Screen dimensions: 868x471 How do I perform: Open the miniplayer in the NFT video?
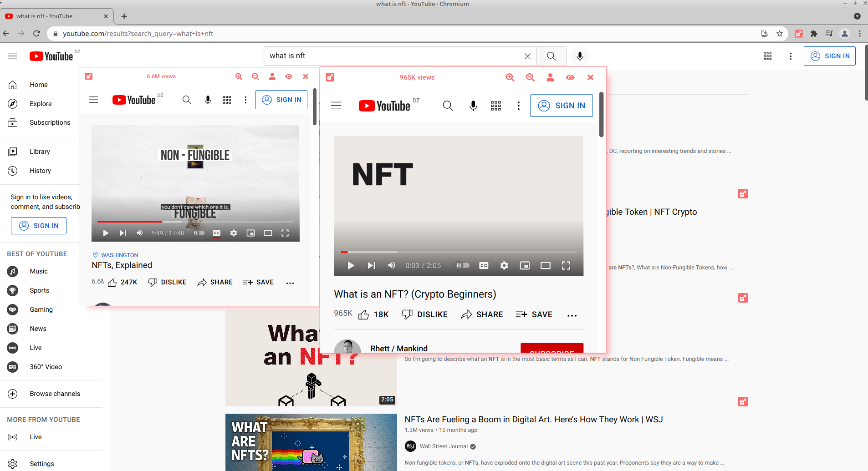(x=525, y=265)
